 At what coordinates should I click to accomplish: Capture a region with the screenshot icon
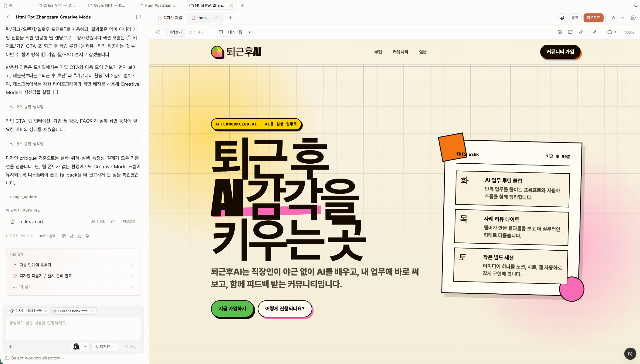(560, 32)
